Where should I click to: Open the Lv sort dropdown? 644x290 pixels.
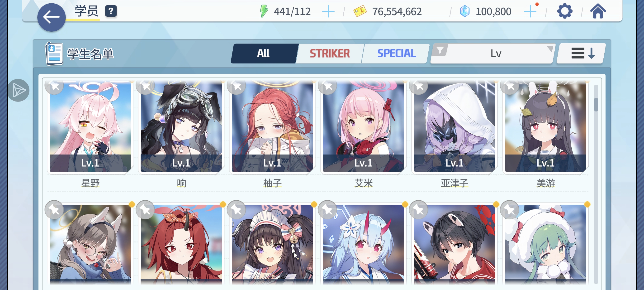tap(493, 53)
